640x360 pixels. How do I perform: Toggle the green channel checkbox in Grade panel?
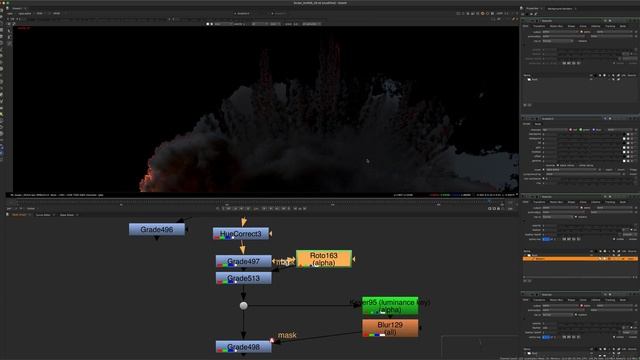pyautogui.click(x=580, y=130)
